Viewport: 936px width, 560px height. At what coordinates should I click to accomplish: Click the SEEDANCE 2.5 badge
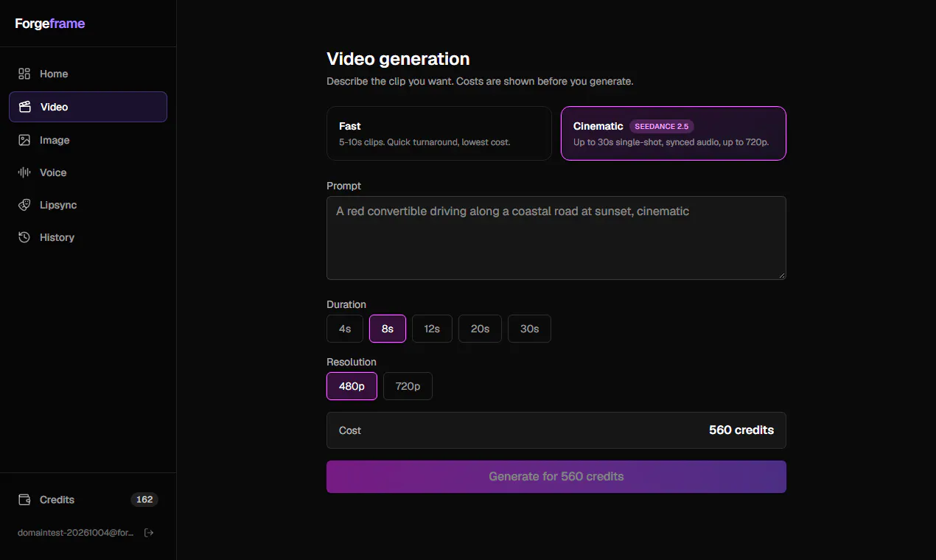(x=662, y=126)
